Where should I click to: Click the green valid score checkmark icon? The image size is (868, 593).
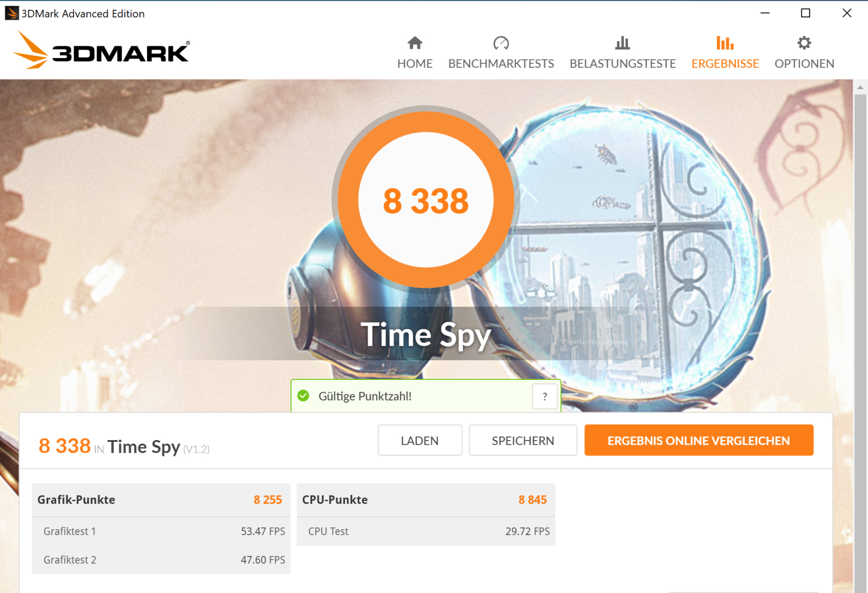pos(303,396)
